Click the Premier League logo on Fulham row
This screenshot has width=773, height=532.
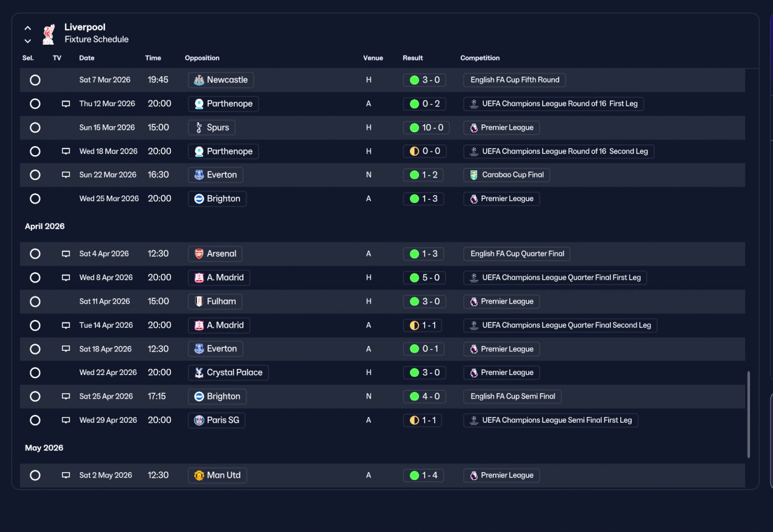(474, 301)
